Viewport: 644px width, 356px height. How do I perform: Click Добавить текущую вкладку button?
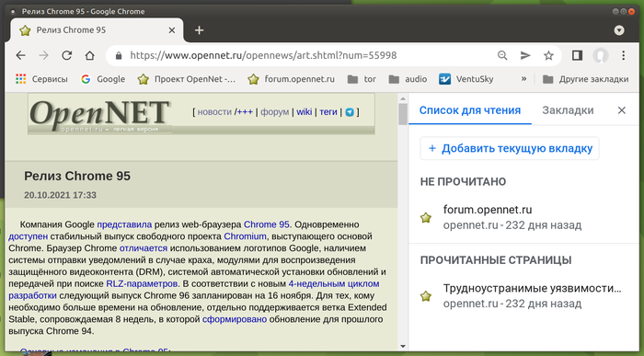coord(510,148)
